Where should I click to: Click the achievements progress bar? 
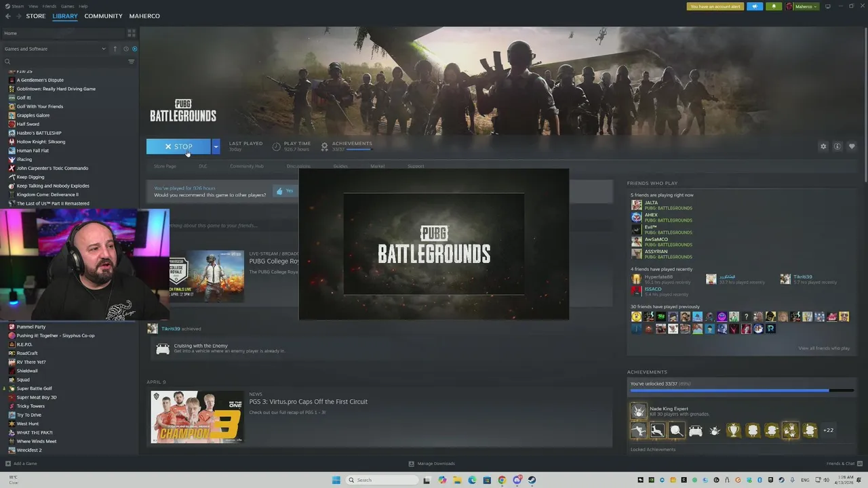742,390
